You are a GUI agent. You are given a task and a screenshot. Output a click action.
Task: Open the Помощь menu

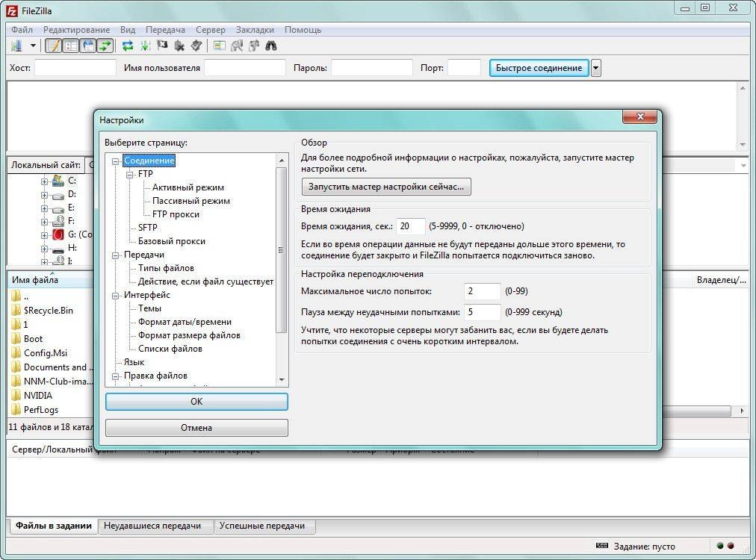(x=303, y=30)
